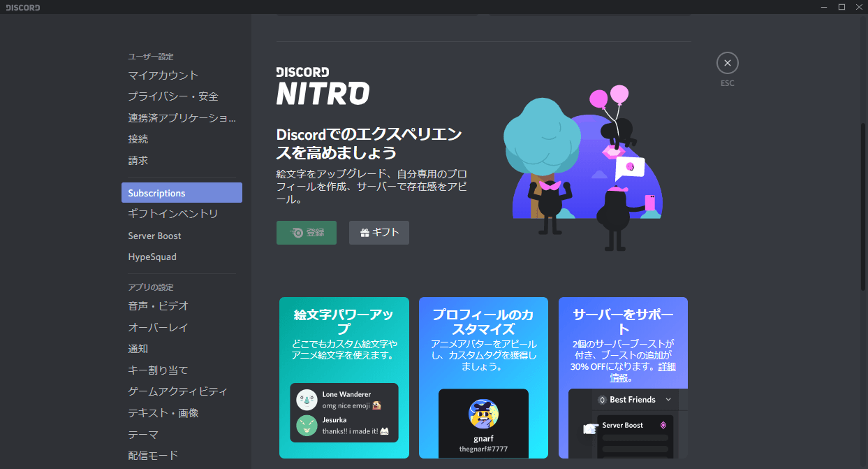The height and width of the screenshot is (469, 868).
Task: Click the gnarf username
Action: [x=483, y=438]
